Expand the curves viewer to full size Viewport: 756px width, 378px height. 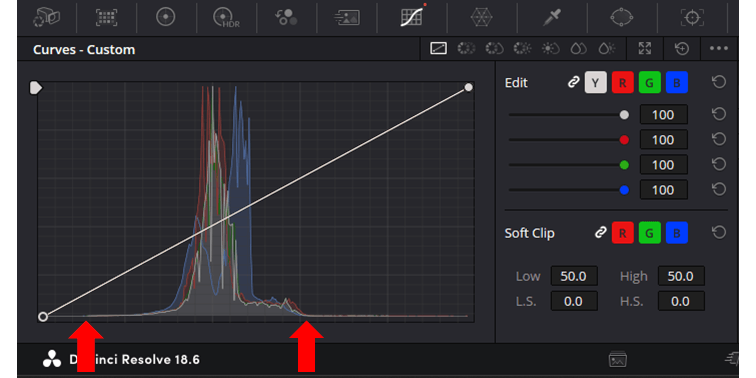coord(645,48)
